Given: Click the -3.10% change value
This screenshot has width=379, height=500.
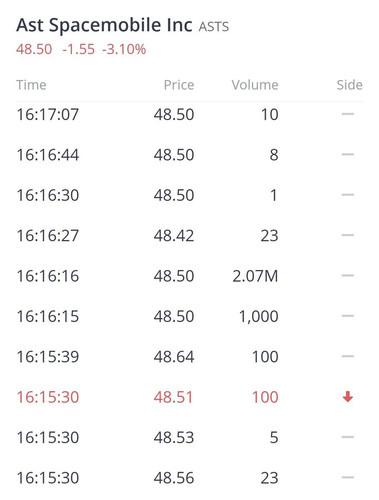Looking at the screenshot, I should coord(124,49).
